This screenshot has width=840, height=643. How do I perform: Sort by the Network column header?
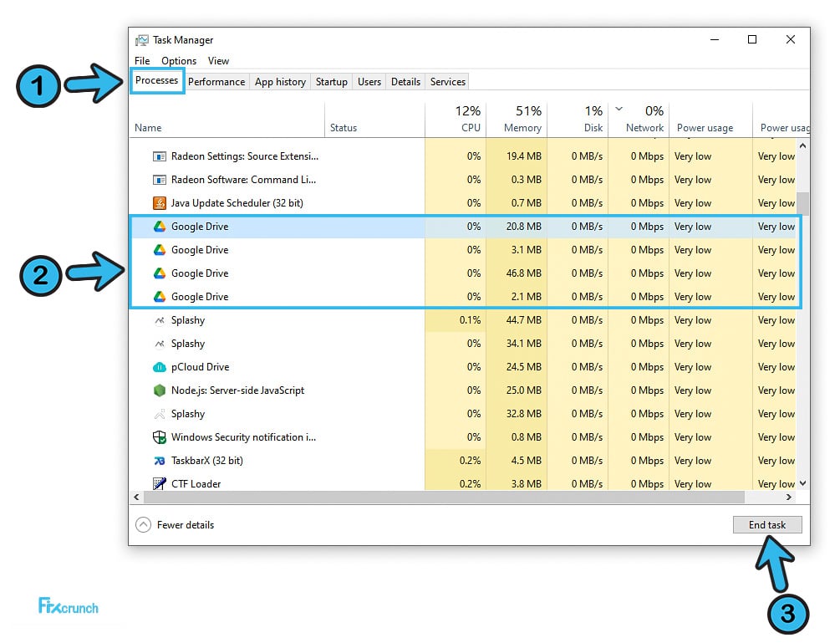pos(639,120)
